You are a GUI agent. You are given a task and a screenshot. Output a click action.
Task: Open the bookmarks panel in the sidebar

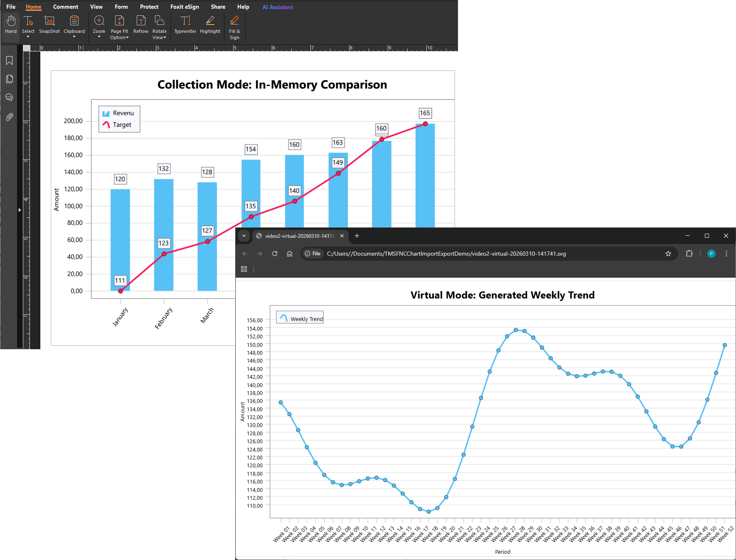pyautogui.click(x=9, y=61)
